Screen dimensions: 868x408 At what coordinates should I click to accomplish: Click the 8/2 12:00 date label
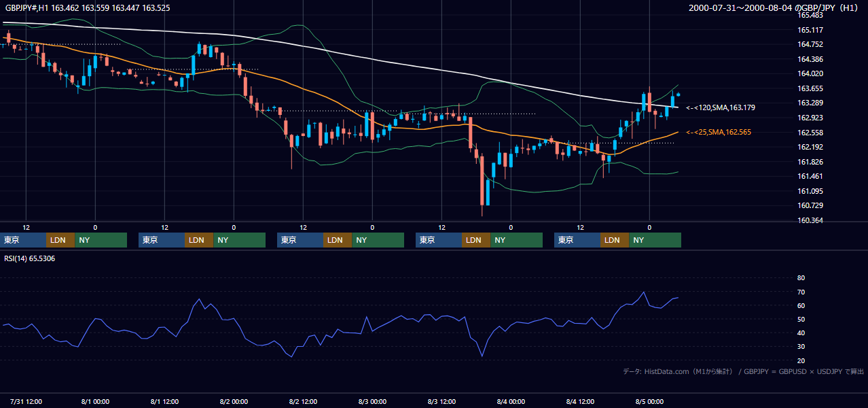(x=304, y=402)
